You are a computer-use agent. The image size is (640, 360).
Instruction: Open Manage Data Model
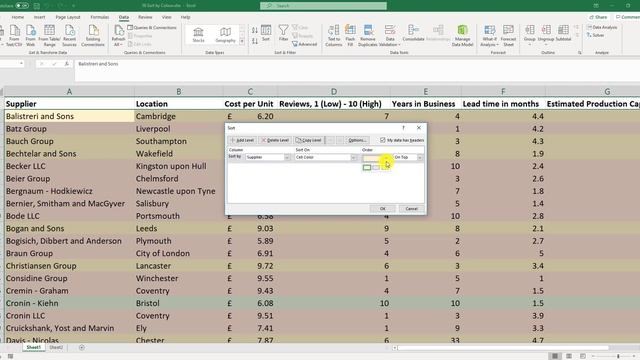[x=462, y=35]
